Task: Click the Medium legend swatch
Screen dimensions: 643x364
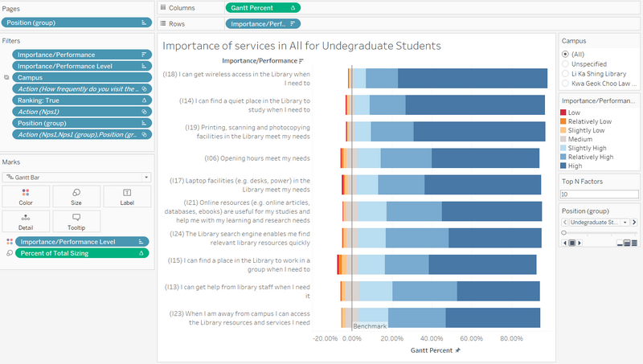Action: click(x=563, y=139)
